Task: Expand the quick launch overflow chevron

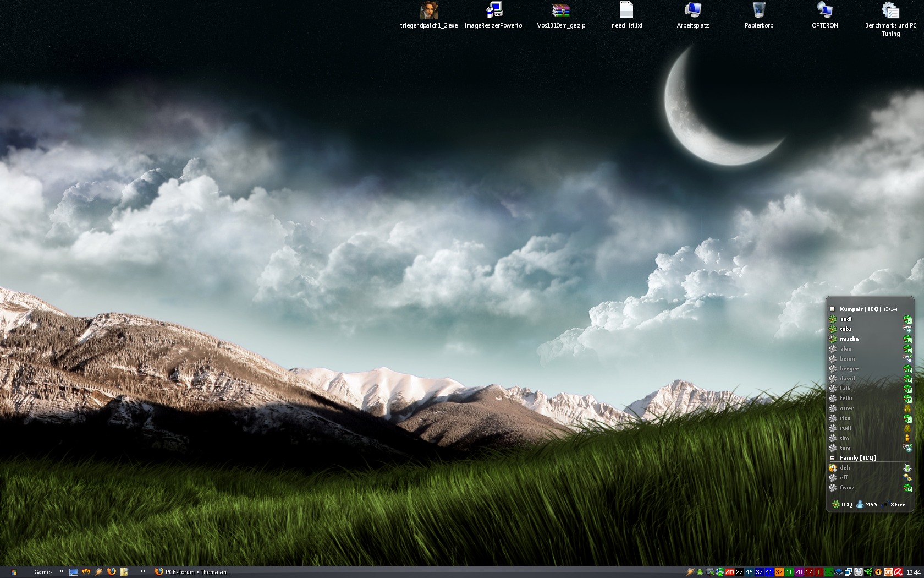Action: tap(143, 571)
